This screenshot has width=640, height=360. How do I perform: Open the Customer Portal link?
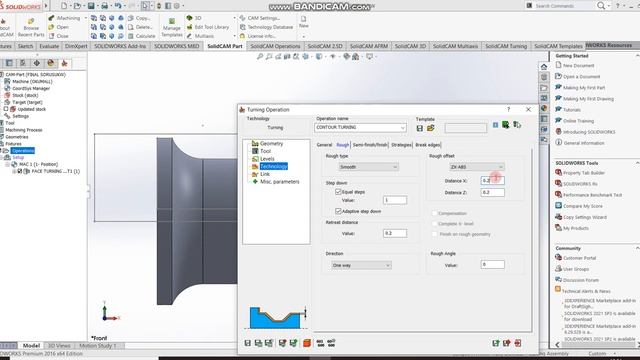click(x=580, y=258)
